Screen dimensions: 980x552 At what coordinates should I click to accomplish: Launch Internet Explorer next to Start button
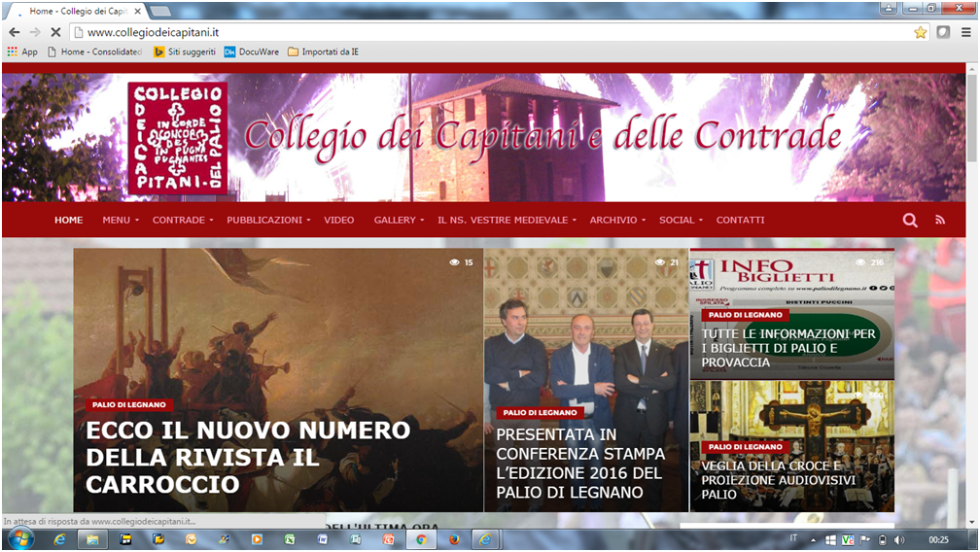(59, 539)
